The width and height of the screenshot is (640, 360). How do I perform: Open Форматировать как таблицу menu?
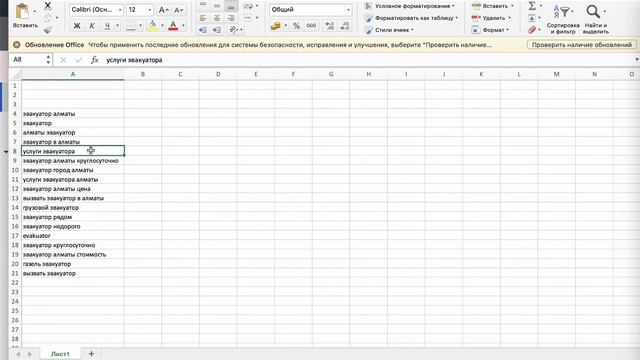tap(411, 18)
